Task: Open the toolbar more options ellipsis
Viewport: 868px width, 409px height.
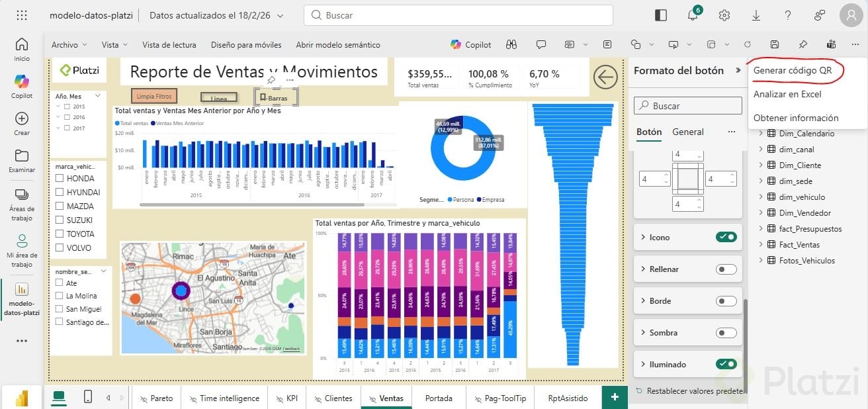Action: 855,44
